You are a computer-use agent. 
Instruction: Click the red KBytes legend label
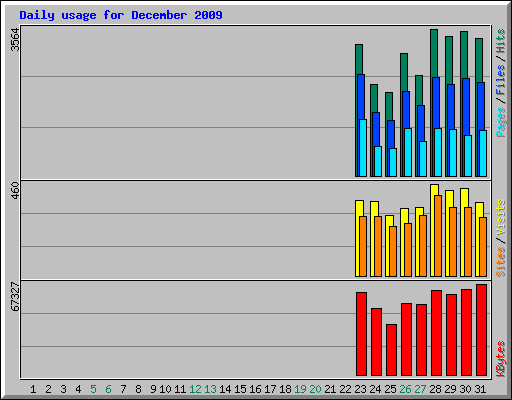pos(501,359)
